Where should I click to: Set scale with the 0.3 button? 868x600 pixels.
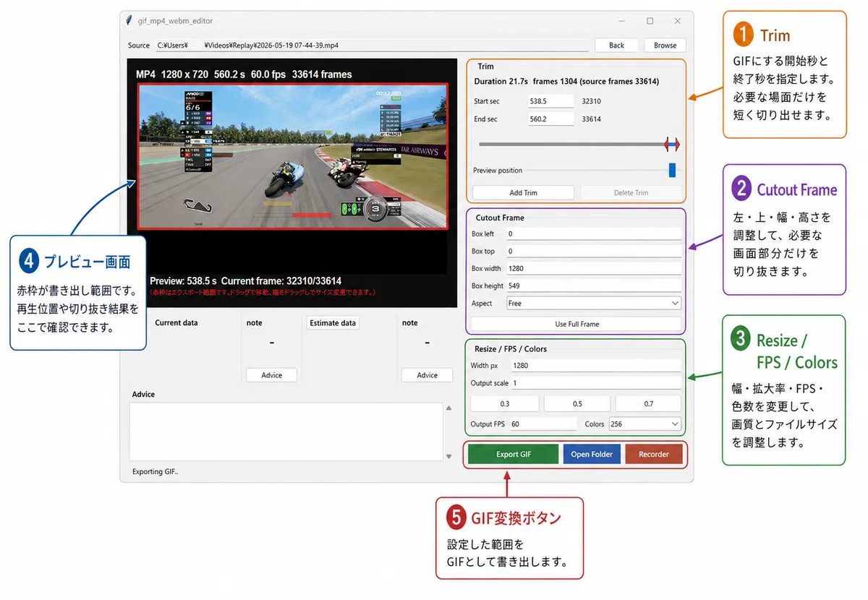504,403
